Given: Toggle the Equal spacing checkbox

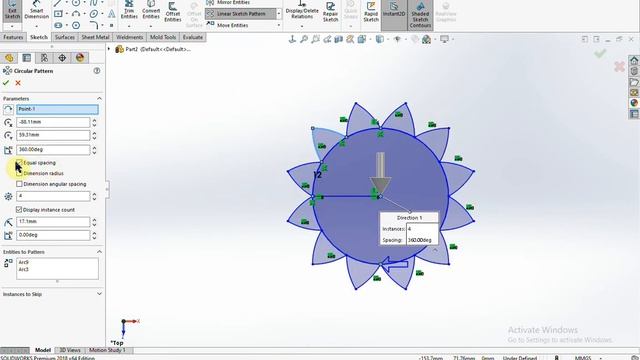Looking at the screenshot, I should pos(19,162).
